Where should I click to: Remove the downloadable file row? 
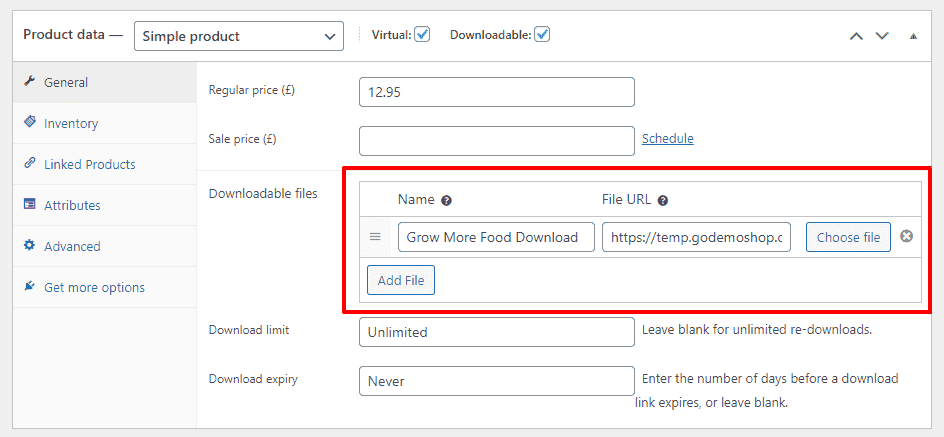[x=906, y=237]
